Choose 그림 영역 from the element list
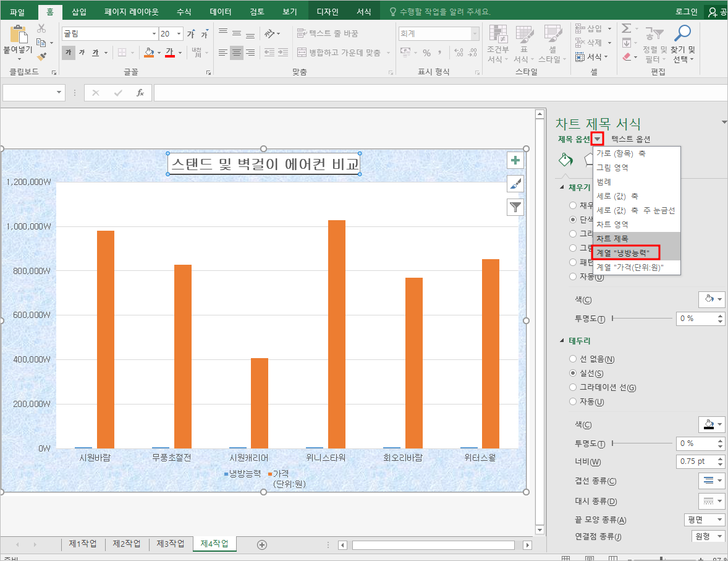Viewport: 728px width, 561px height. click(x=637, y=168)
